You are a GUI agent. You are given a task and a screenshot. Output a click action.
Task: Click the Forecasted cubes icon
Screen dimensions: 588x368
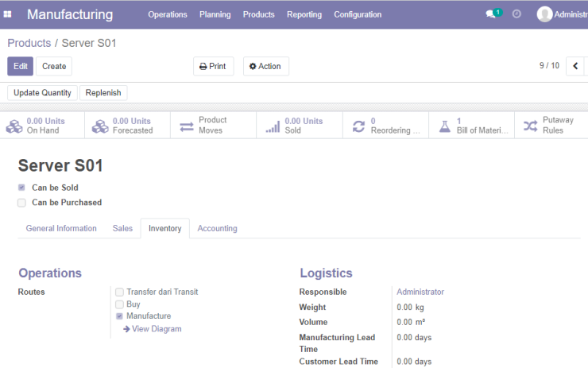pyautogui.click(x=100, y=126)
